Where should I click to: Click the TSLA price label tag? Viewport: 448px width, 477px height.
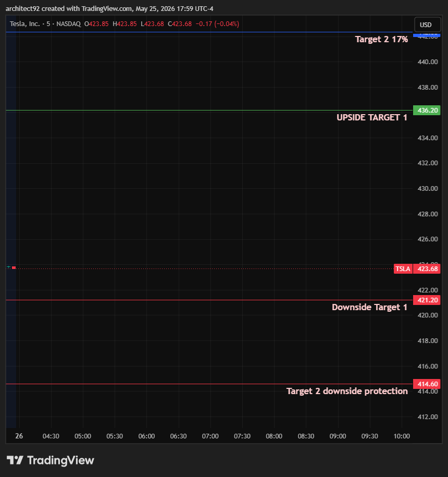[403, 268]
